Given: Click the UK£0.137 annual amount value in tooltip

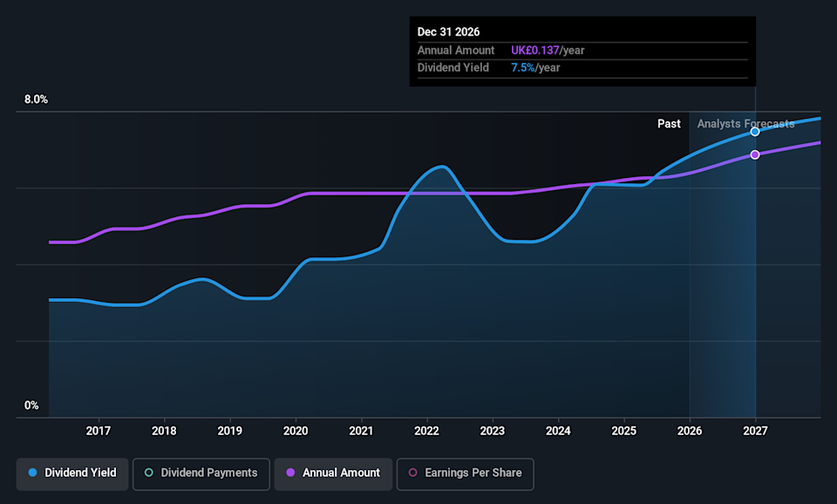Looking at the screenshot, I should [x=536, y=51].
